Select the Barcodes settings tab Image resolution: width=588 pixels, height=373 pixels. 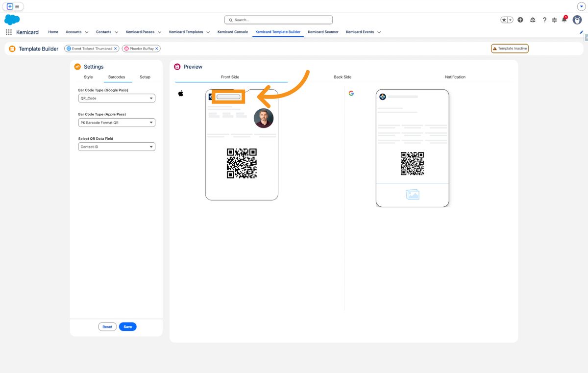(117, 77)
